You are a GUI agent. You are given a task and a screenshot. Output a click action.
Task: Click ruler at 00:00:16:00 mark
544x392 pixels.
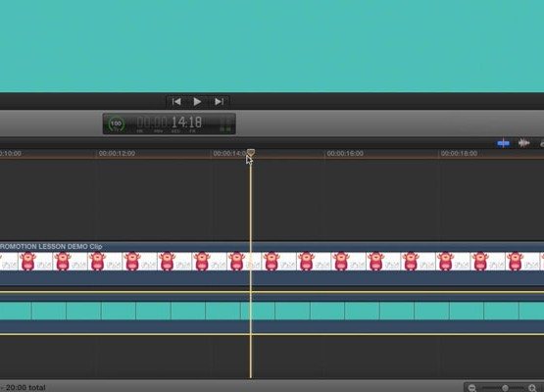(345, 153)
